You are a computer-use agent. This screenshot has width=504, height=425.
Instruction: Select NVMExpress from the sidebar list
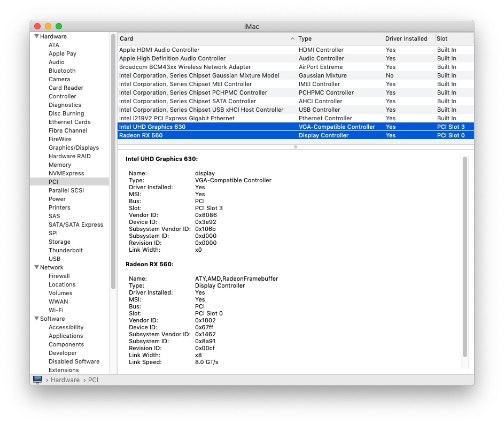(66, 173)
